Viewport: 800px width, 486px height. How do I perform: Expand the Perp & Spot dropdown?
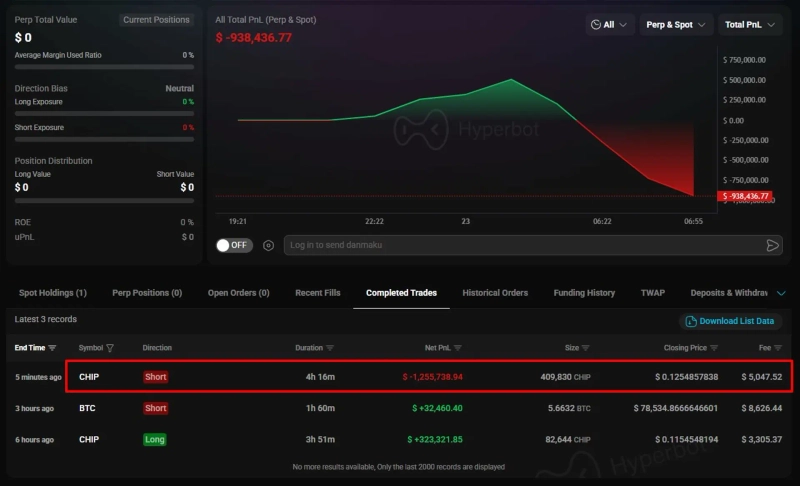[x=676, y=24]
